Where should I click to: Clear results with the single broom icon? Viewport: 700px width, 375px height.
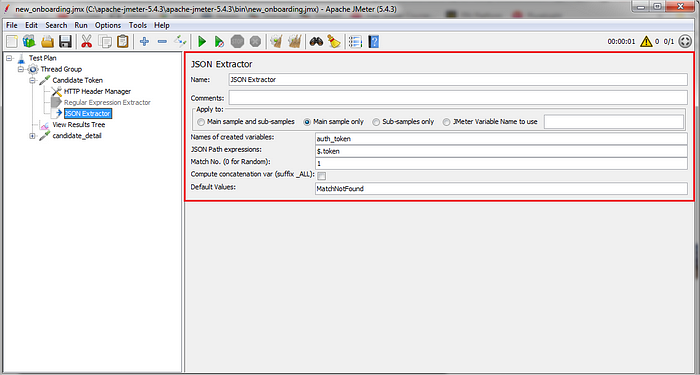click(277, 42)
